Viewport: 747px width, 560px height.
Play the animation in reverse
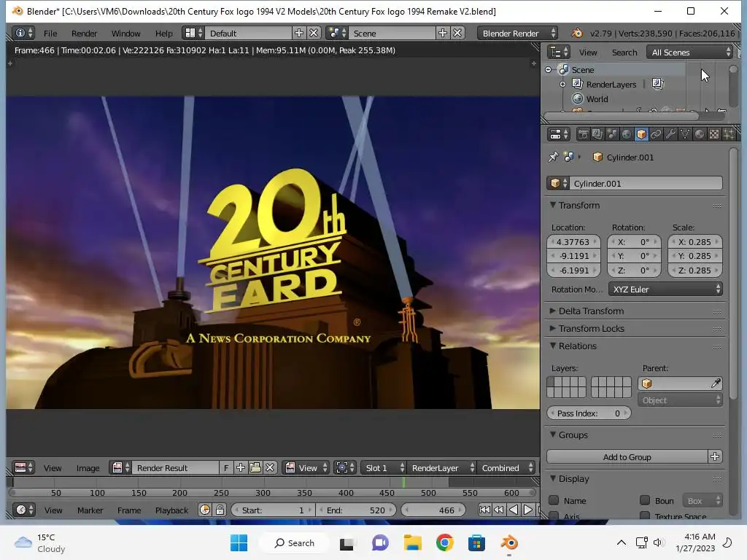click(x=514, y=510)
